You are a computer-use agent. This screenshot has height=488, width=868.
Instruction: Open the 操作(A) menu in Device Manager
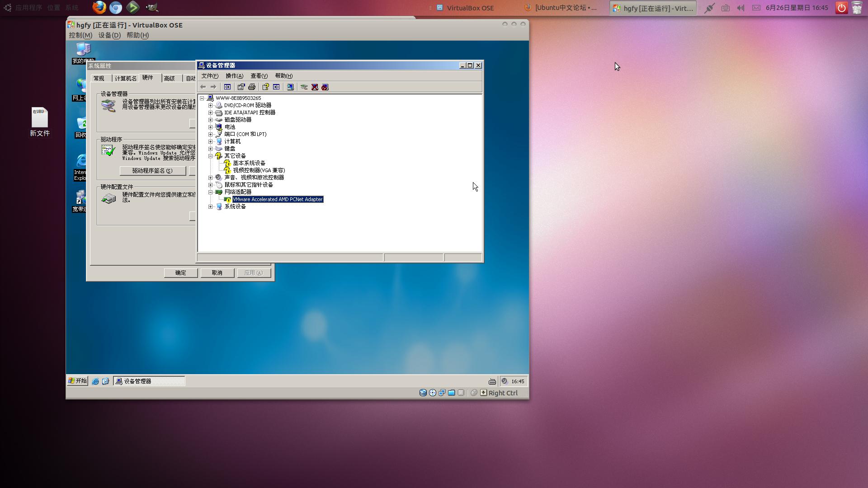coord(234,76)
